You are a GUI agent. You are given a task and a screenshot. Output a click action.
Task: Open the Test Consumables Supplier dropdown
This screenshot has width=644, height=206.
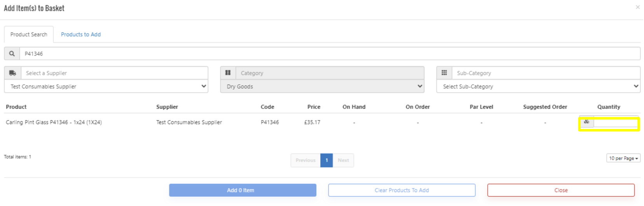click(x=106, y=86)
